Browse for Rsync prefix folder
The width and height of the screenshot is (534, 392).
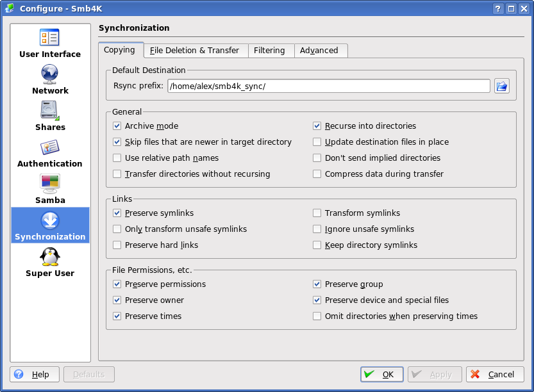click(x=502, y=86)
